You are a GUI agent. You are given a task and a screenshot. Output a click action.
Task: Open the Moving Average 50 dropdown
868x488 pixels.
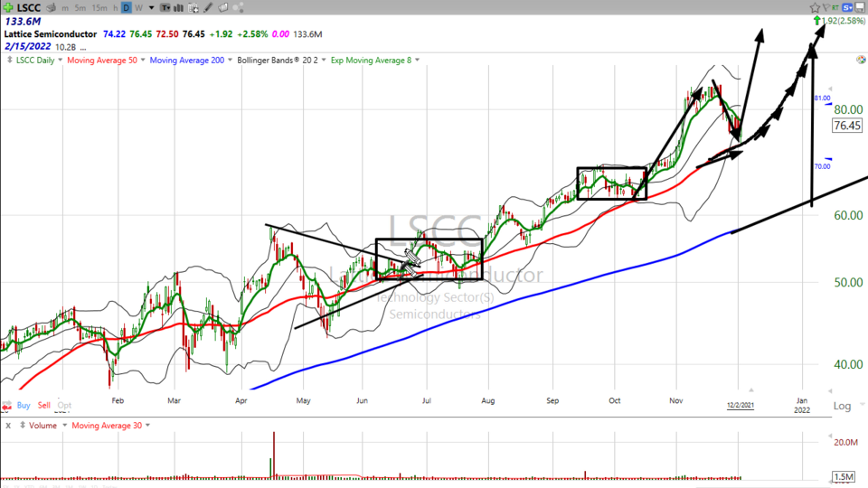[x=143, y=60]
